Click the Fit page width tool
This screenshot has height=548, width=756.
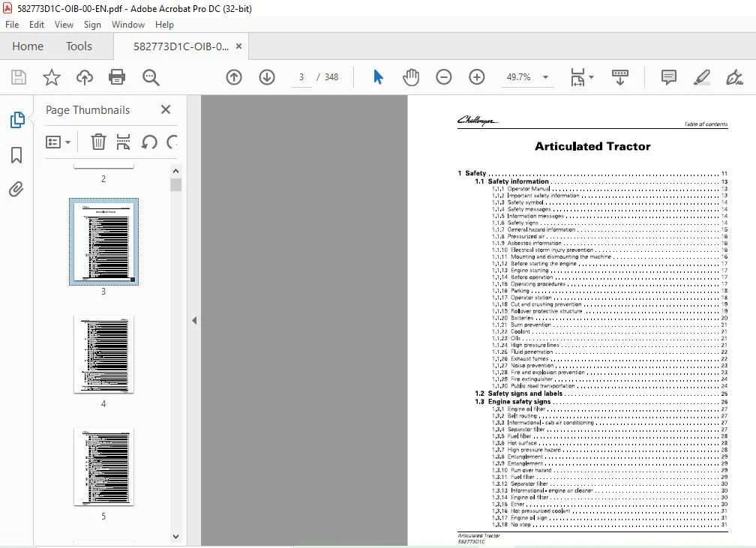[x=577, y=77]
